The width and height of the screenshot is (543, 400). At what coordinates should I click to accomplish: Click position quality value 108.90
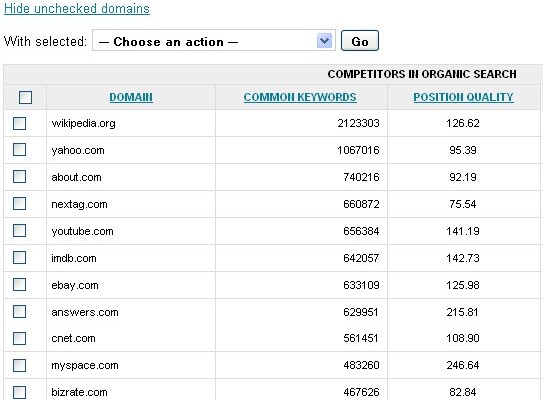point(463,338)
